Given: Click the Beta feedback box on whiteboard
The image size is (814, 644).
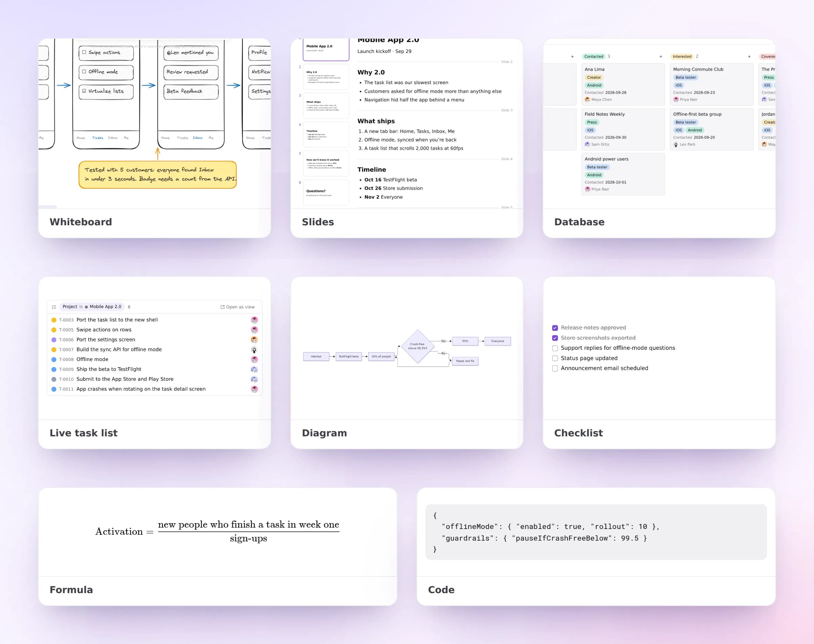Looking at the screenshot, I should coord(191,92).
